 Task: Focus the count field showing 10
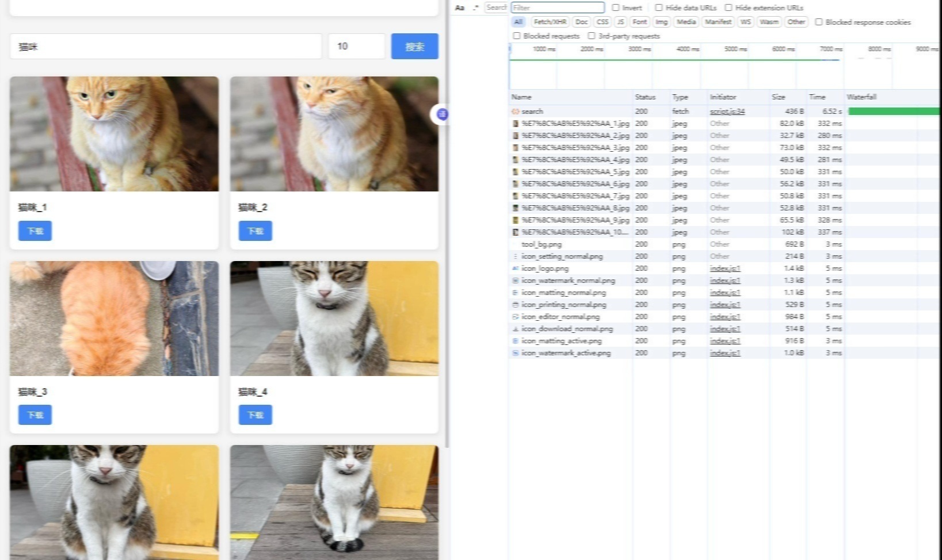click(357, 47)
